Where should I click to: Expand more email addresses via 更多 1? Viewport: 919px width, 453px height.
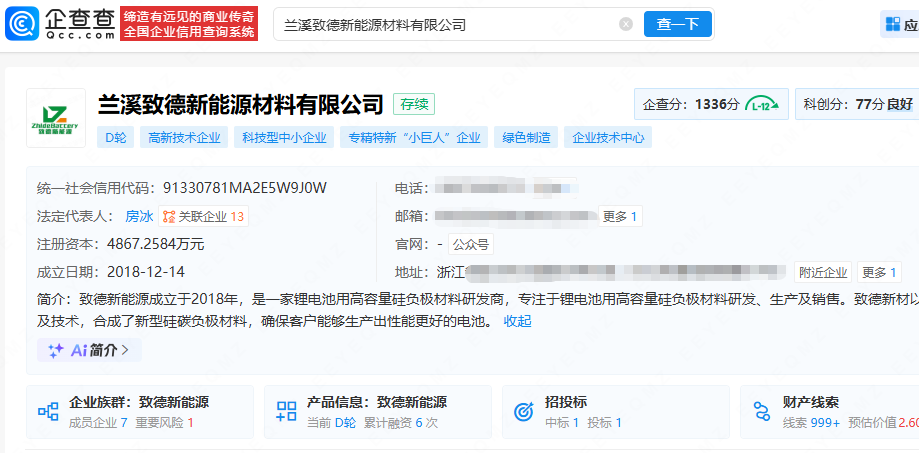tap(620, 216)
